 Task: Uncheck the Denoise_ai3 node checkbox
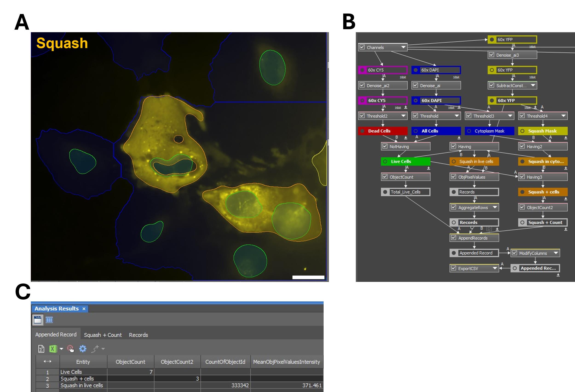(492, 55)
